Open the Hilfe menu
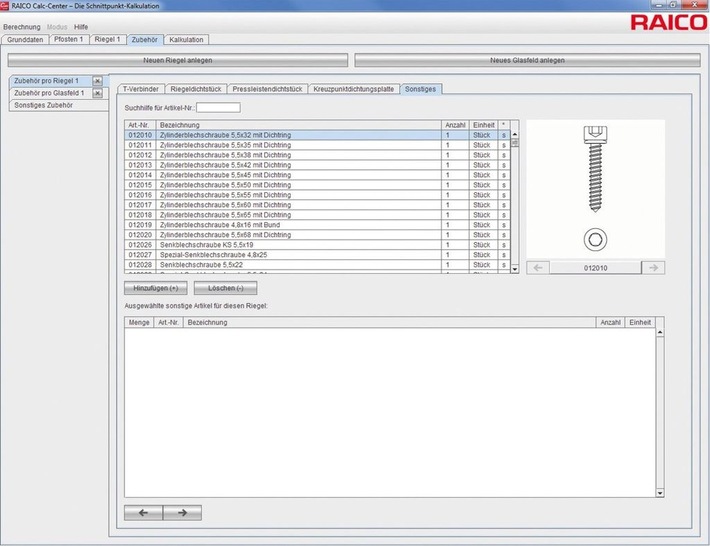Screen dimensions: 710x546 pyautogui.click(x=81, y=26)
